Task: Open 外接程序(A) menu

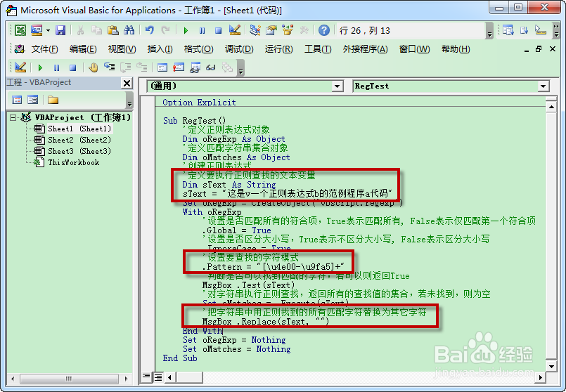Action: coord(366,49)
